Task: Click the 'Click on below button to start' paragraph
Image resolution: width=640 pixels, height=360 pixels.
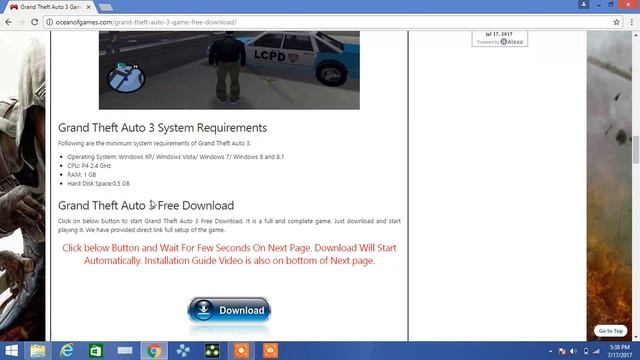Action: (x=229, y=225)
